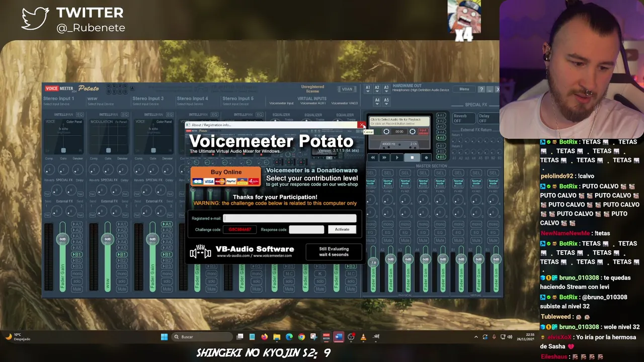Viewport: 644px width, 362px height.
Task: Solo the Stereo Input 1 strip
Action: tap(76, 280)
